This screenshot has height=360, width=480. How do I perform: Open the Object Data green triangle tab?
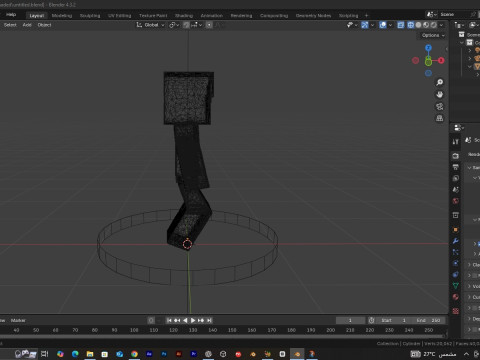point(456,286)
